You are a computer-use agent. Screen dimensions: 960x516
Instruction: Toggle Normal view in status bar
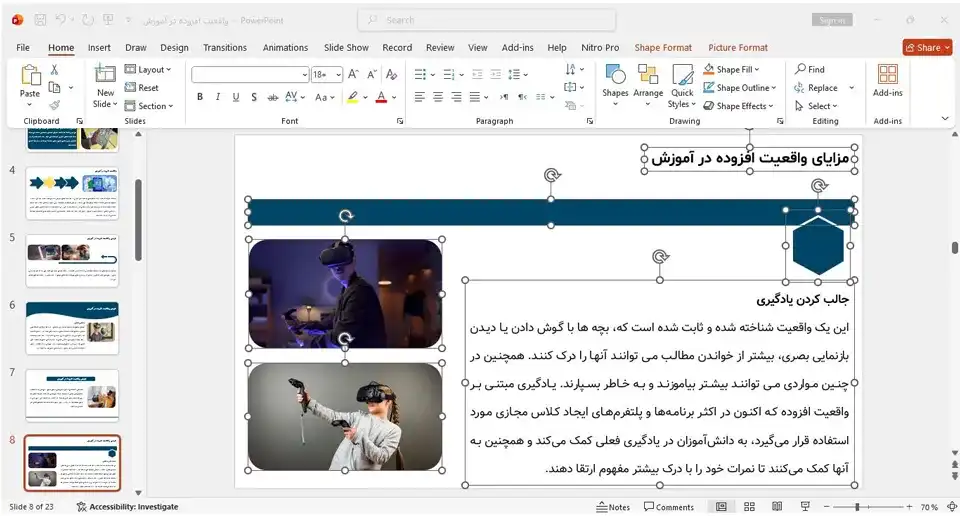coord(721,507)
